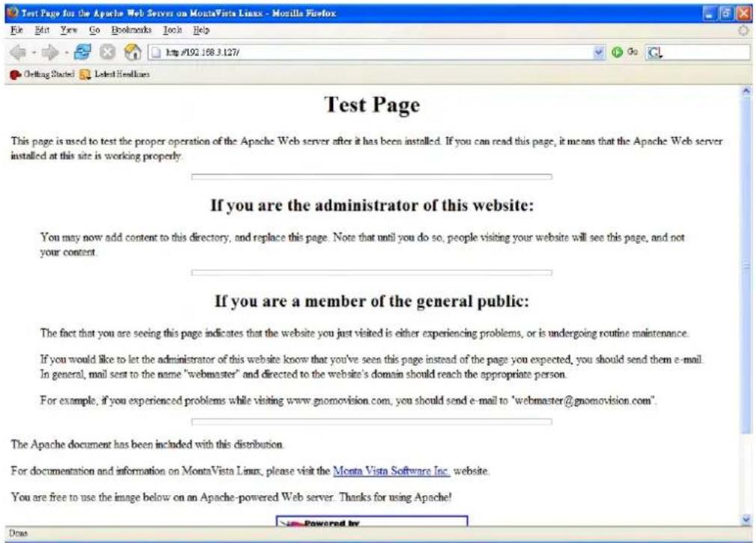
Task: Go forward with the Forward arrow
Action: [50, 52]
